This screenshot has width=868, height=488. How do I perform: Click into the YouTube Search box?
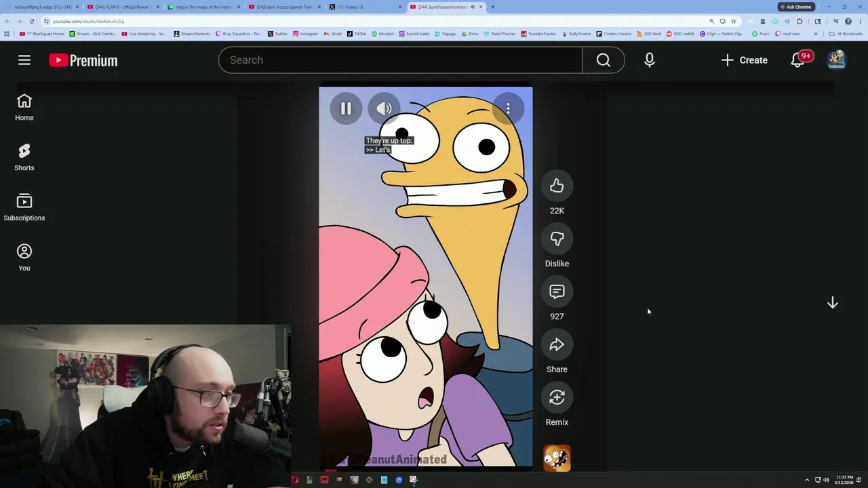click(400, 60)
